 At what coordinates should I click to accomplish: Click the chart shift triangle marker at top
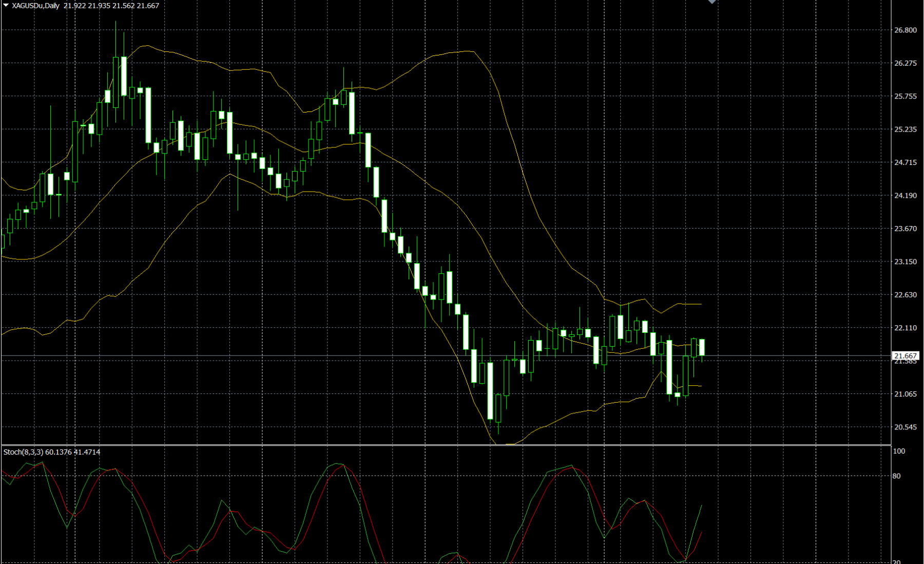click(x=712, y=2)
